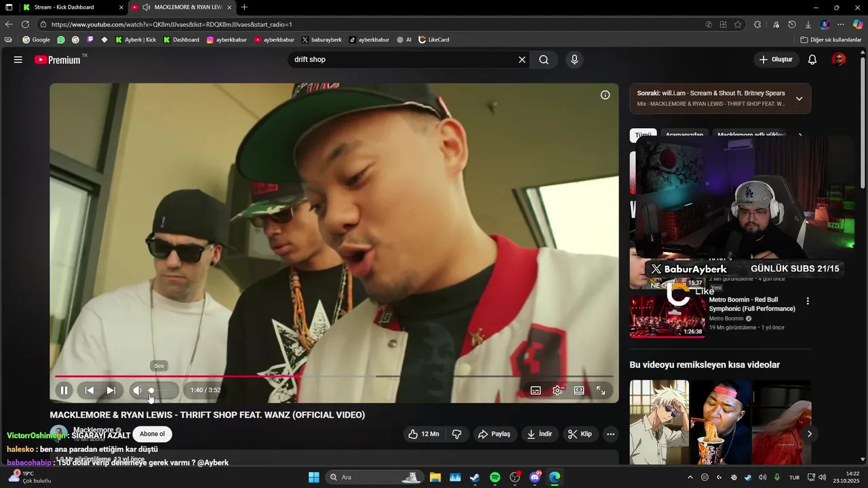Show next filter chips with arrow

point(800,135)
